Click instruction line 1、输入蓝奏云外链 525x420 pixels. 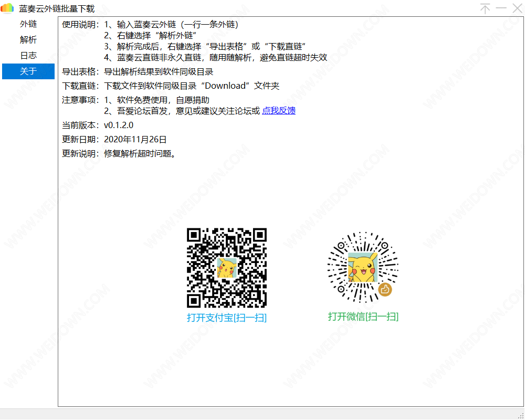[171, 25]
